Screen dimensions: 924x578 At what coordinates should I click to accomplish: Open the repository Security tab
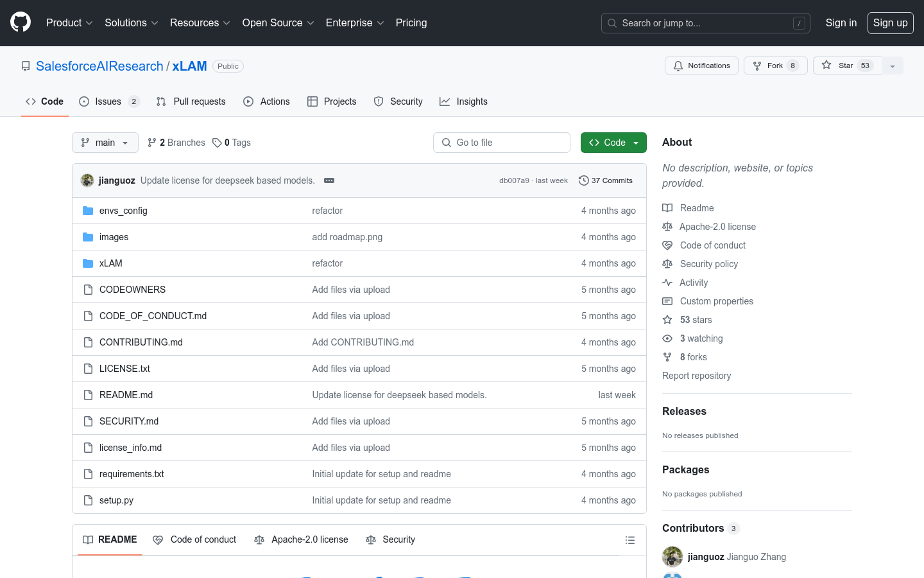[398, 101]
